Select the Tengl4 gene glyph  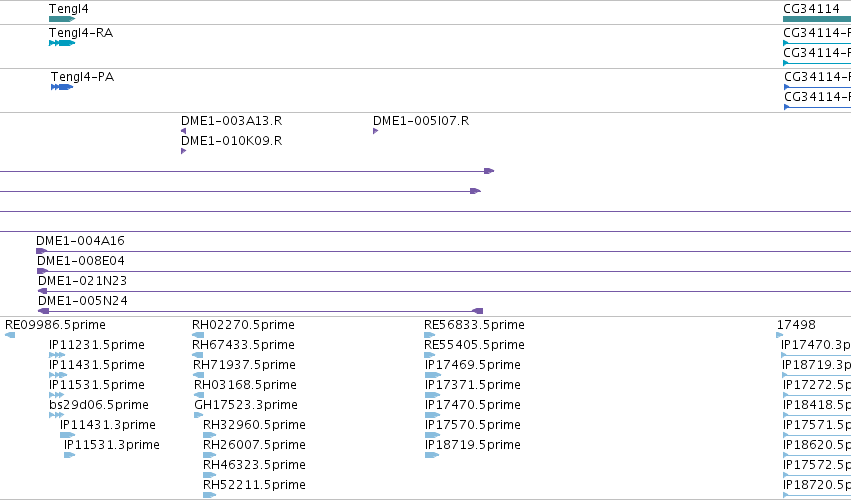pos(62,19)
